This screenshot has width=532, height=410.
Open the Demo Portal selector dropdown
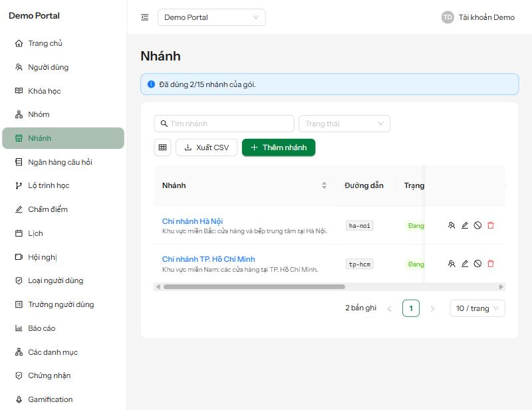[x=211, y=17]
